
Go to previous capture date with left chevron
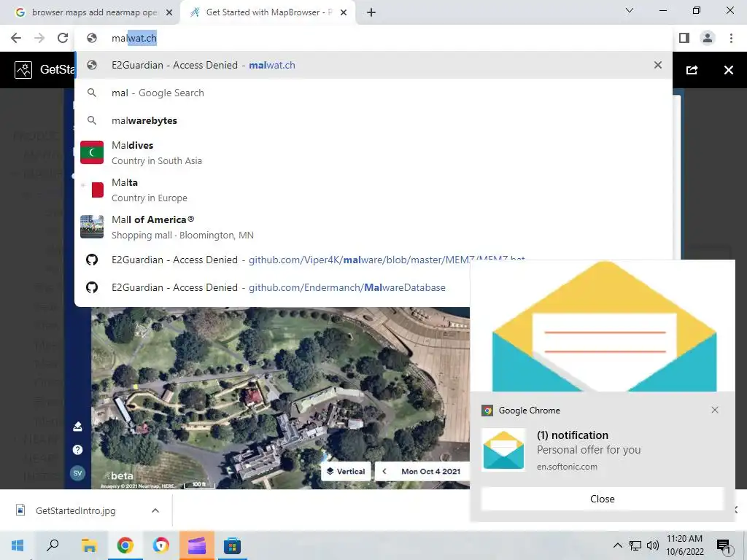coord(384,472)
